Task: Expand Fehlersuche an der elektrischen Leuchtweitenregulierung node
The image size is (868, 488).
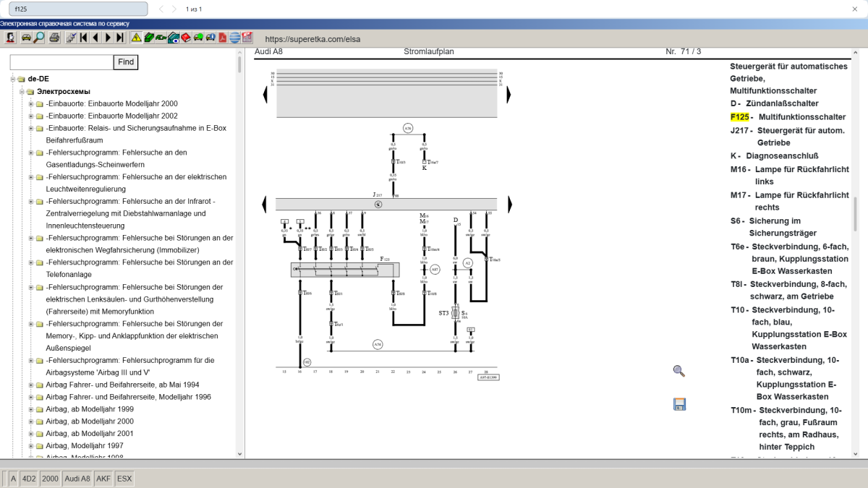Action: click(31, 177)
